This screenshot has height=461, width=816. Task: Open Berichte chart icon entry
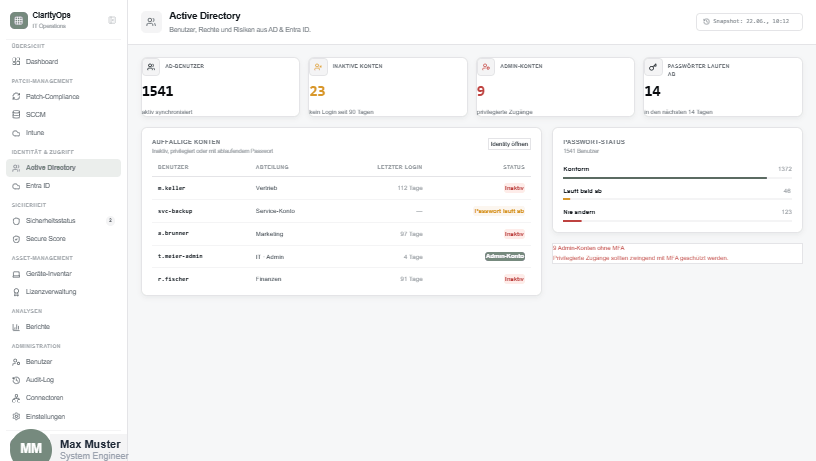[x=16, y=327]
